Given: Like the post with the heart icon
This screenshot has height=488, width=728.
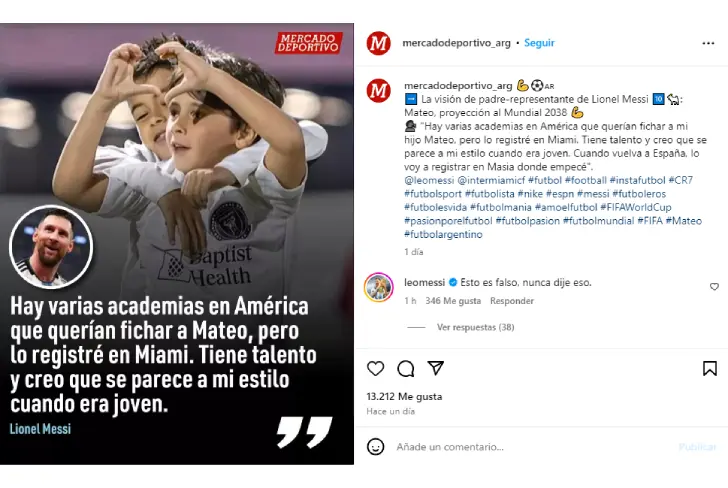Looking at the screenshot, I should (x=375, y=369).
